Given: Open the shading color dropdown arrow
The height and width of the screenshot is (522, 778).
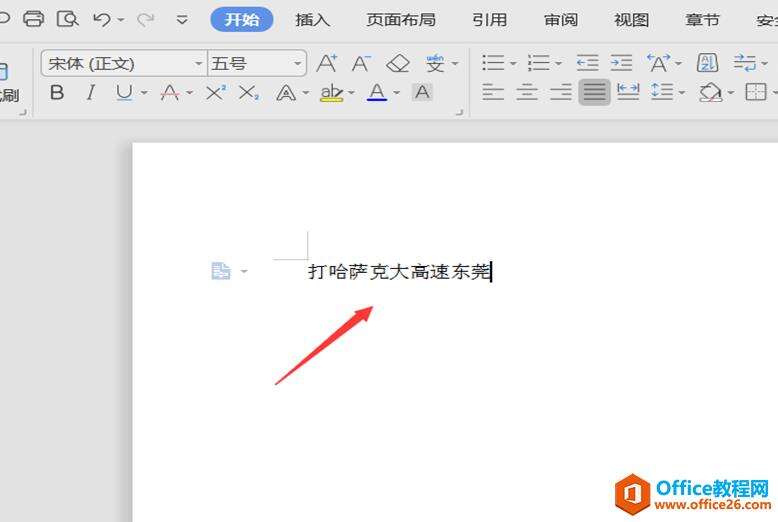Looking at the screenshot, I should click(x=730, y=93).
